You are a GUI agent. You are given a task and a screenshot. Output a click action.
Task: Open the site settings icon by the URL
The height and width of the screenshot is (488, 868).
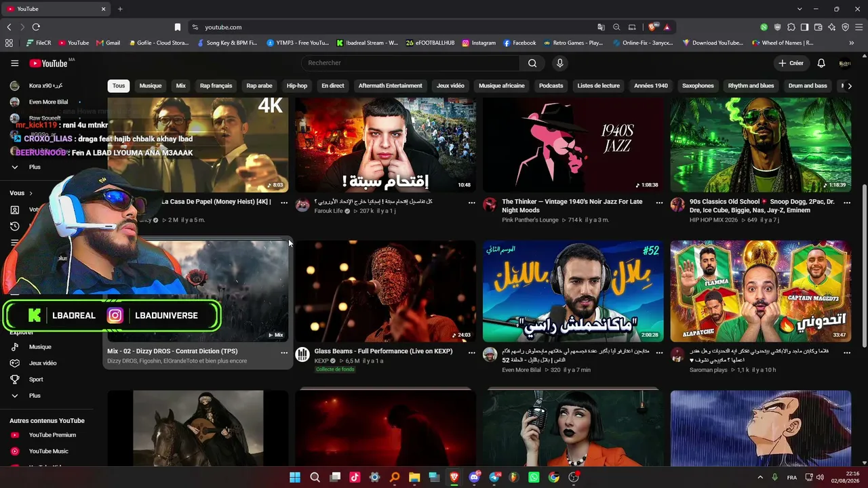tap(195, 27)
